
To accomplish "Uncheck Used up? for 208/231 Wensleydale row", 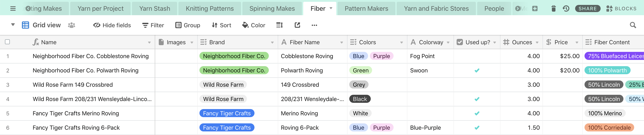I will point(477,99).
